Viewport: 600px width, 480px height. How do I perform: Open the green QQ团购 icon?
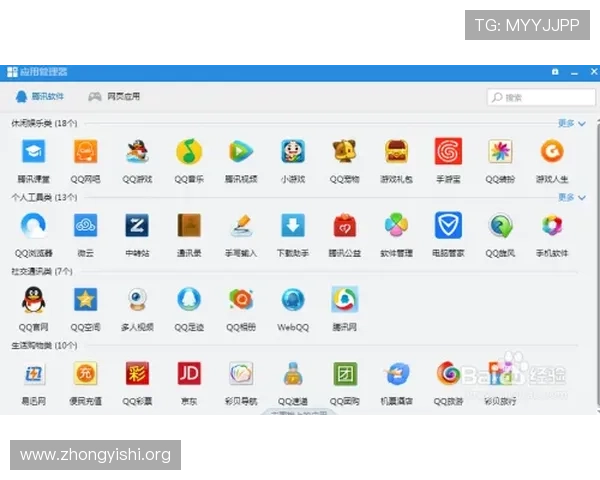point(344,374)
